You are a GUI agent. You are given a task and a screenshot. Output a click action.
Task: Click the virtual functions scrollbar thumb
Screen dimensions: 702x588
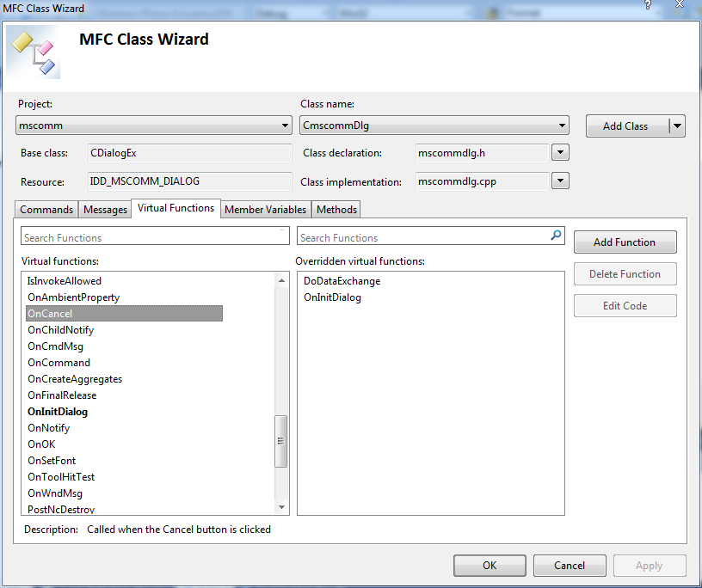coord(280,441)
